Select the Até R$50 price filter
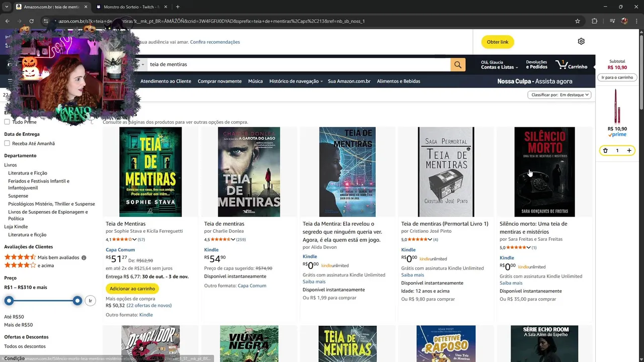The image size is (644, 362). click(x=14, y=317)
